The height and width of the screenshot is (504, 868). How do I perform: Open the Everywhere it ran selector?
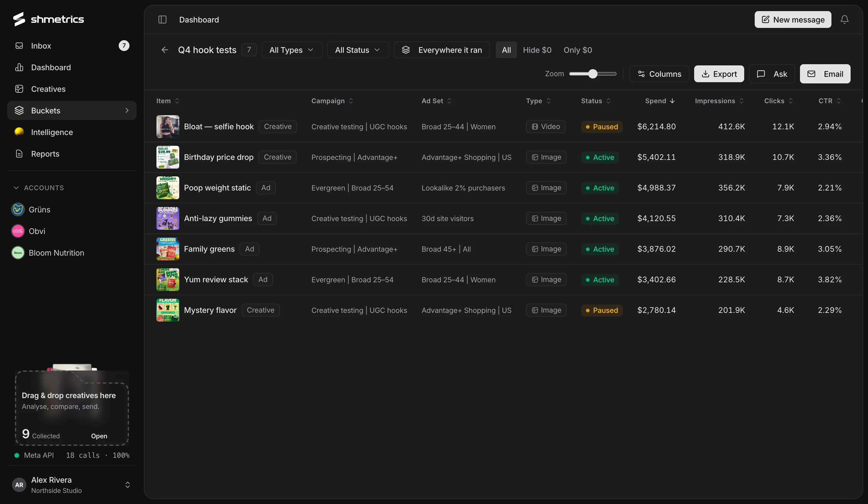pos(441,50)
